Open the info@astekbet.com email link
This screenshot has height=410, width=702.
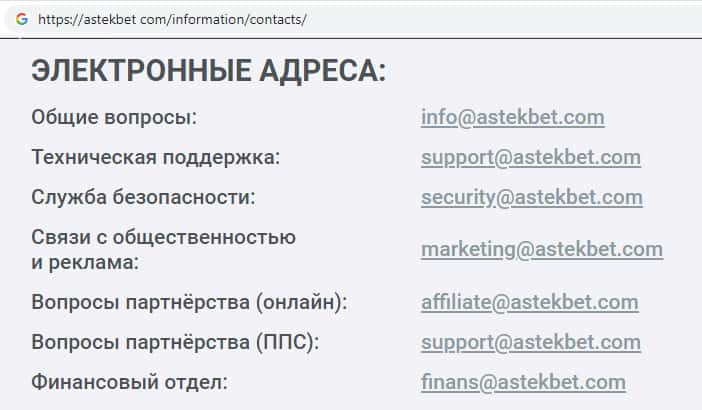[x=512, y=117]
